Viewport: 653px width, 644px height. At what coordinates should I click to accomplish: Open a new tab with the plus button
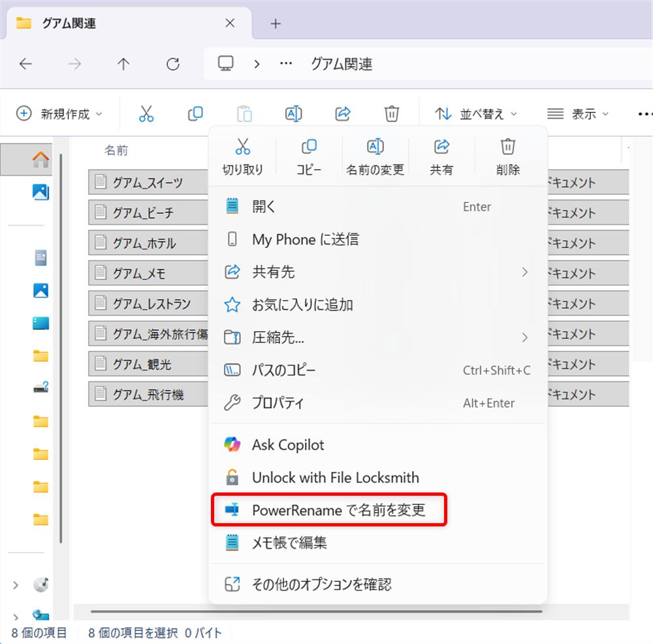coord(275,24)
